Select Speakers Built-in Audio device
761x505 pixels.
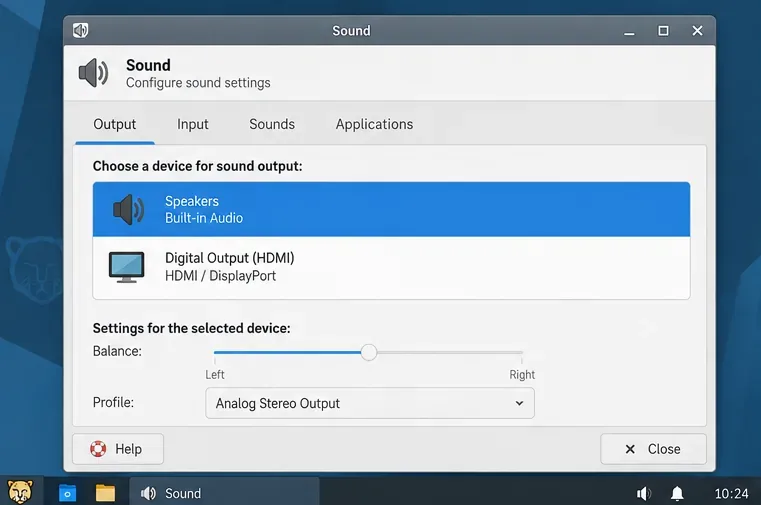coord(391,210)
